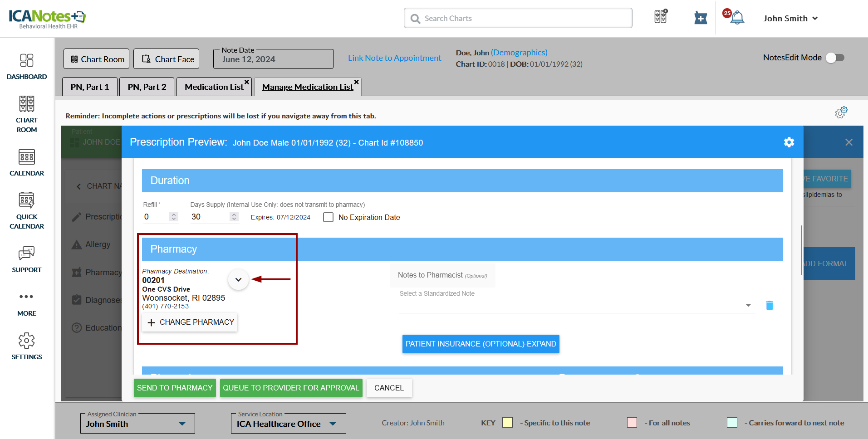The width and height of the screenshot is (868, 439).
Task: Open Prescription Preview gear settings
Action: coord(789,142)
